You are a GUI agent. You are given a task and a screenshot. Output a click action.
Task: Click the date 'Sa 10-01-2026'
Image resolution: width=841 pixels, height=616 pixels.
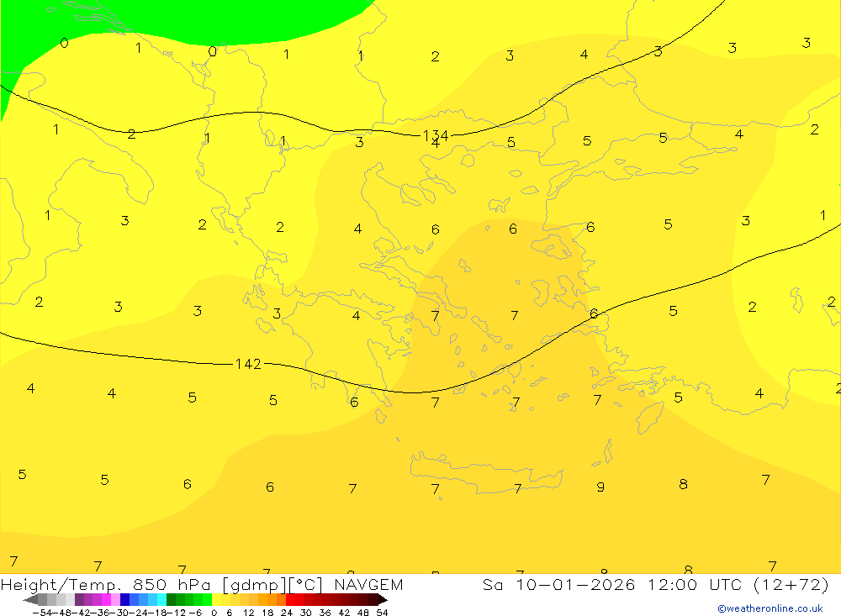click(559, 584)
